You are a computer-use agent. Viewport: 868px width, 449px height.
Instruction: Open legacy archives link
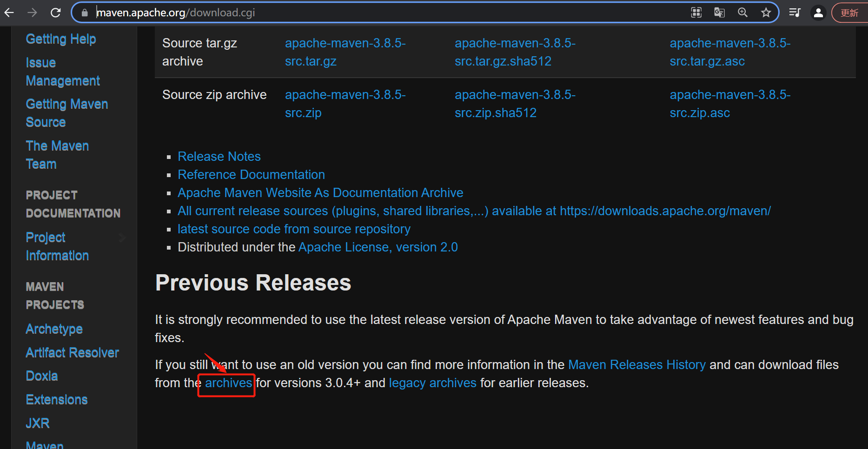click(x=432, y=383)
